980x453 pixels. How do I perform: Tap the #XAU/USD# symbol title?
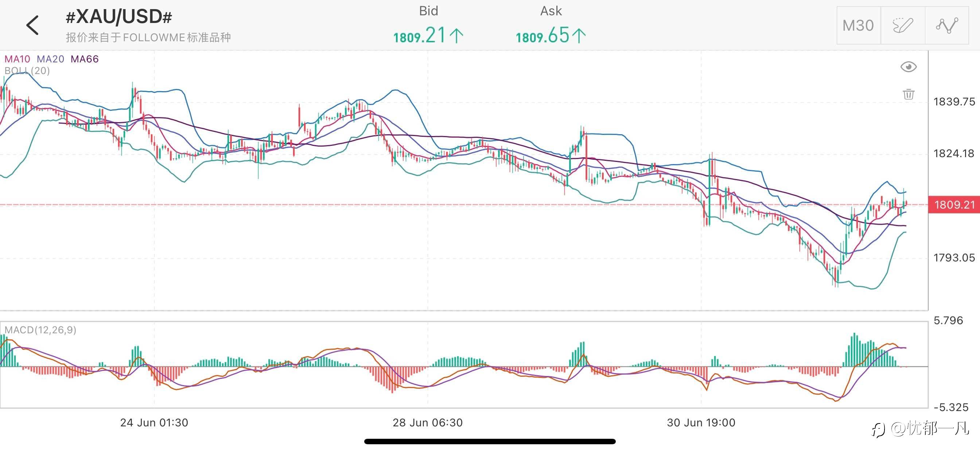point(119,17)
